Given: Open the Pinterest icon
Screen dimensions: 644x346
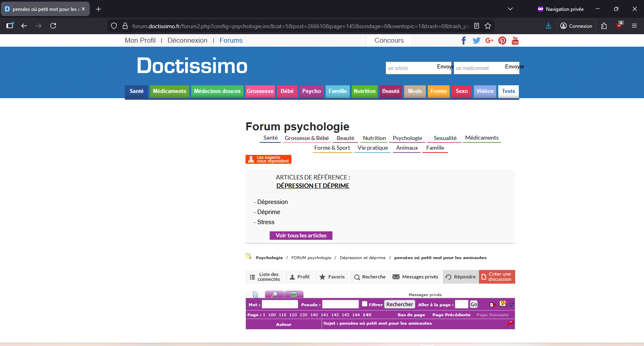Looking at the screenshot, I should click(502, 41).
